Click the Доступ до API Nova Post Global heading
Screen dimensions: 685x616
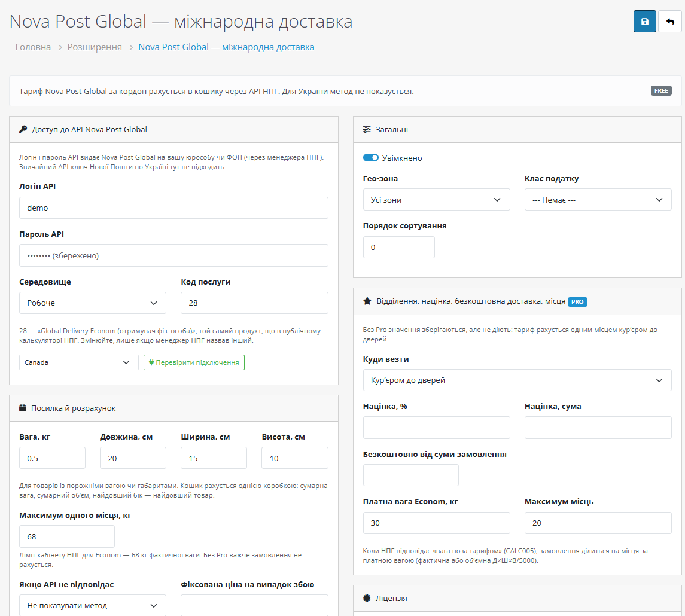[x=89, y=129]
